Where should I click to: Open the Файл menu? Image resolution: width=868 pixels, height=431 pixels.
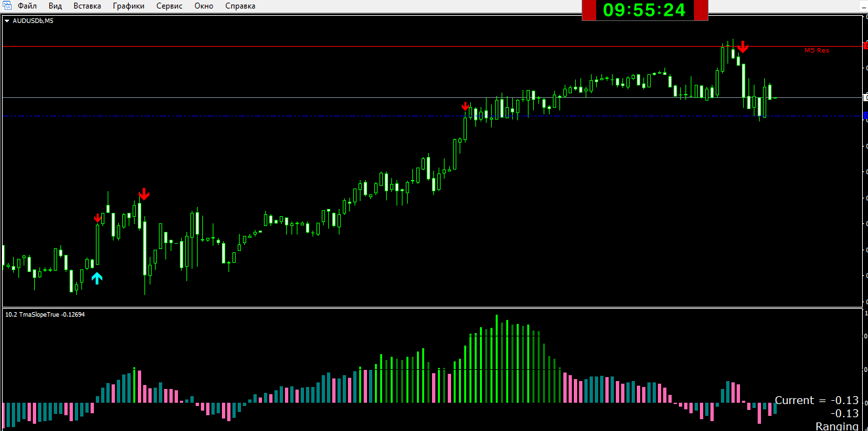pos(27,6)
